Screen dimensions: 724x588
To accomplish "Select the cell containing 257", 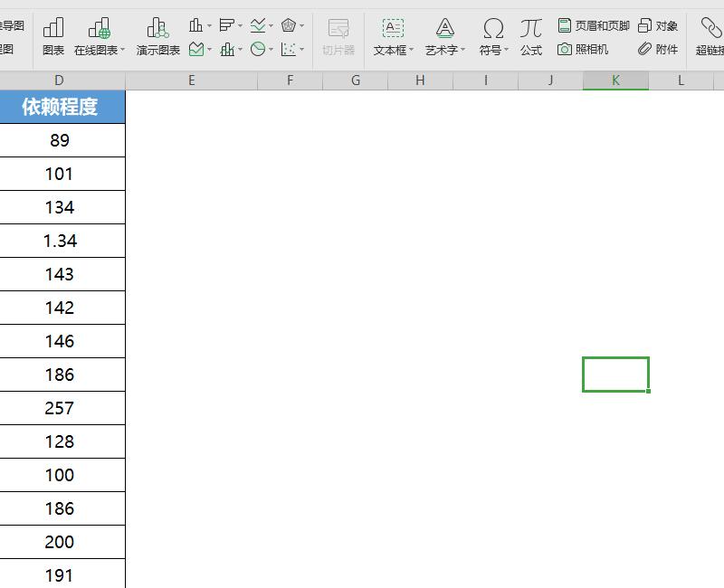I will pos(62,408).
